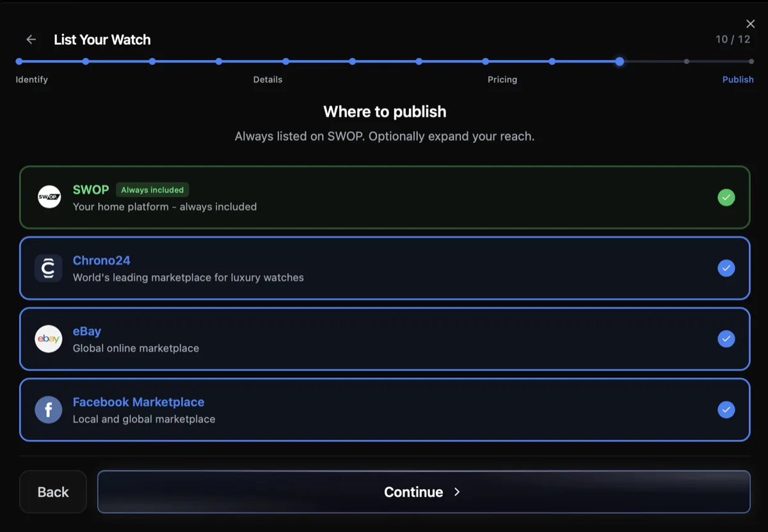Image resolution: width=768 pixels, height=532 pixels.
Task: Select the Pricing step label
Action: pyautogui.click(x=502, y=80)
